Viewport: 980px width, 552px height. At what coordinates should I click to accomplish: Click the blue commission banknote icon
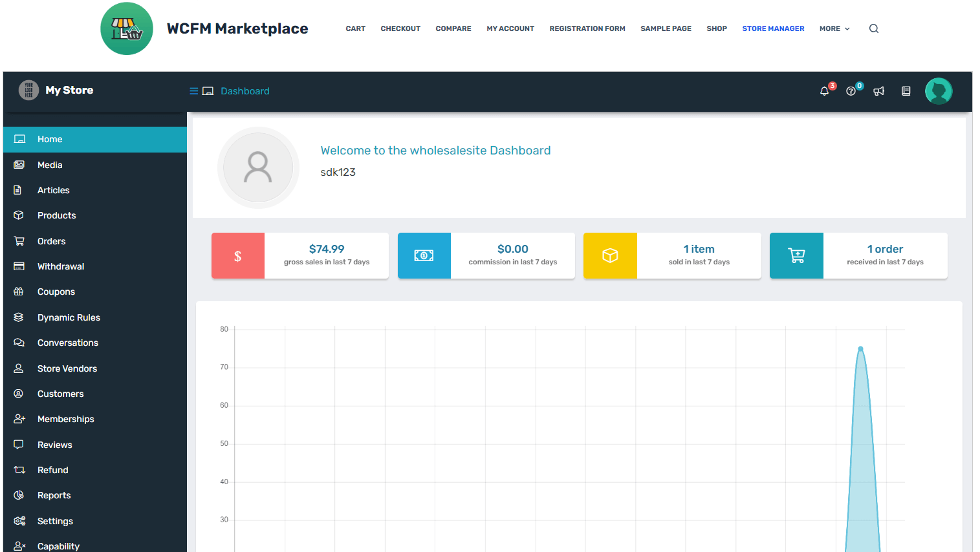click(x=424, y=256)
